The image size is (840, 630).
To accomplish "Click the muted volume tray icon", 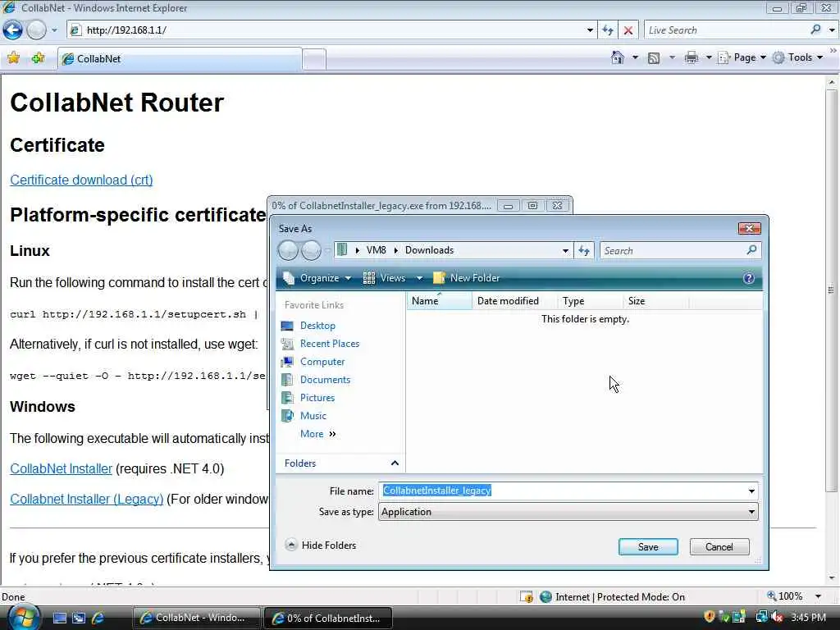I will 776,617.
